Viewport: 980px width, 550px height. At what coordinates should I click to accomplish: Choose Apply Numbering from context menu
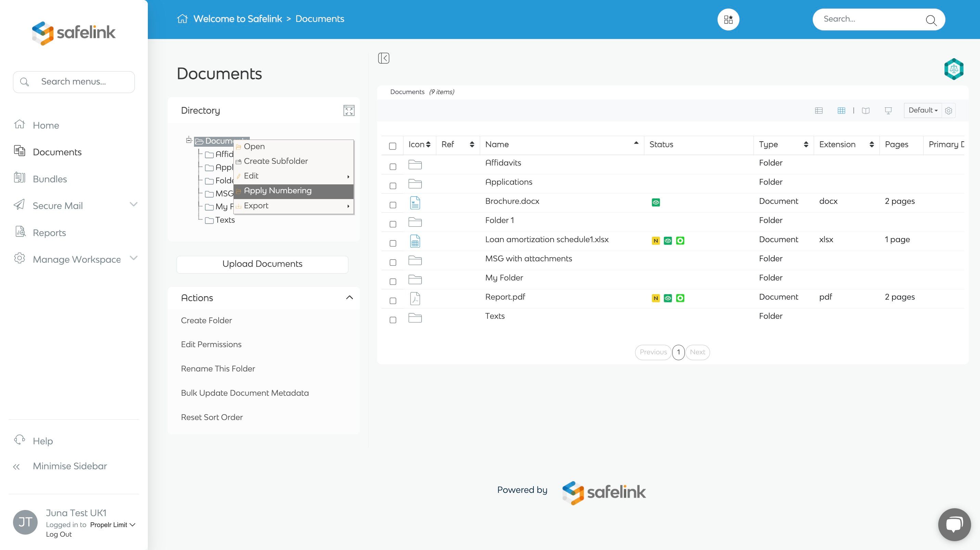(x=278, y=191)
